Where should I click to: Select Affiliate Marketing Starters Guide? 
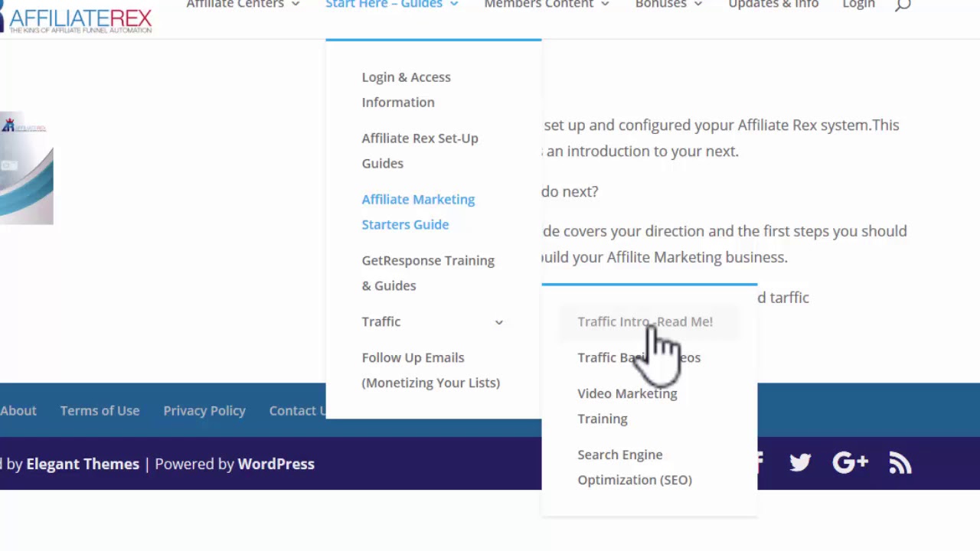(418, 212)
